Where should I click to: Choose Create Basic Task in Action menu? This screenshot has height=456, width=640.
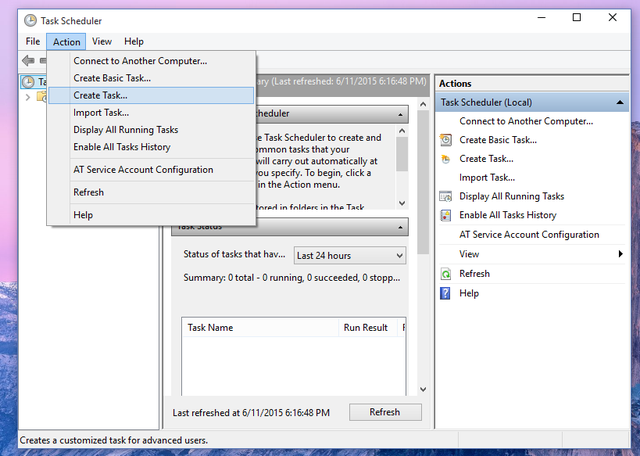(151, 78)
